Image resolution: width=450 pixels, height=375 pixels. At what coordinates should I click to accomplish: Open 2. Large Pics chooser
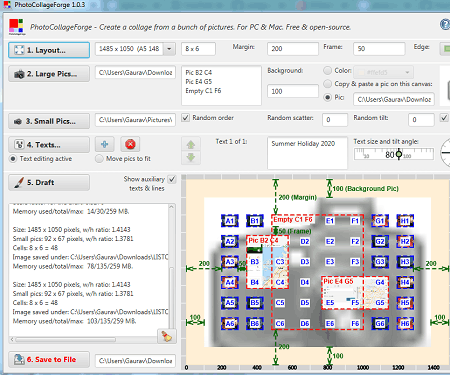point(49,74)
